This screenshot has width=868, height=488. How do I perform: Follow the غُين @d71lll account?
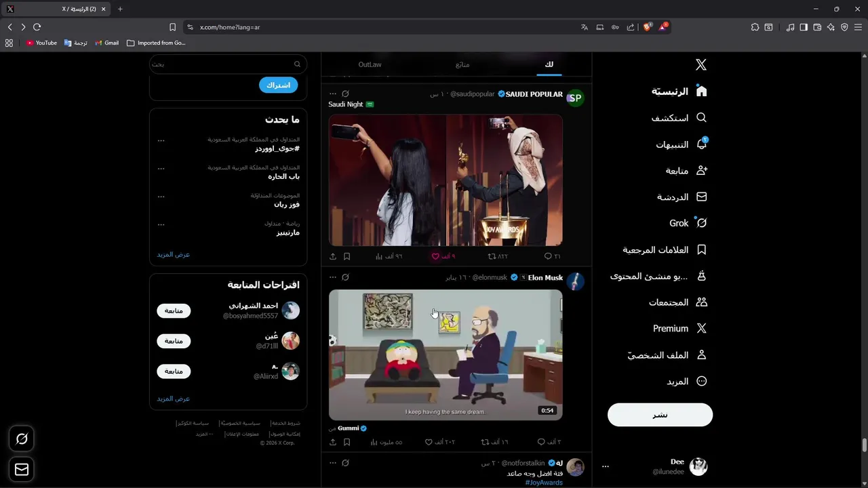tap(174, 341)
